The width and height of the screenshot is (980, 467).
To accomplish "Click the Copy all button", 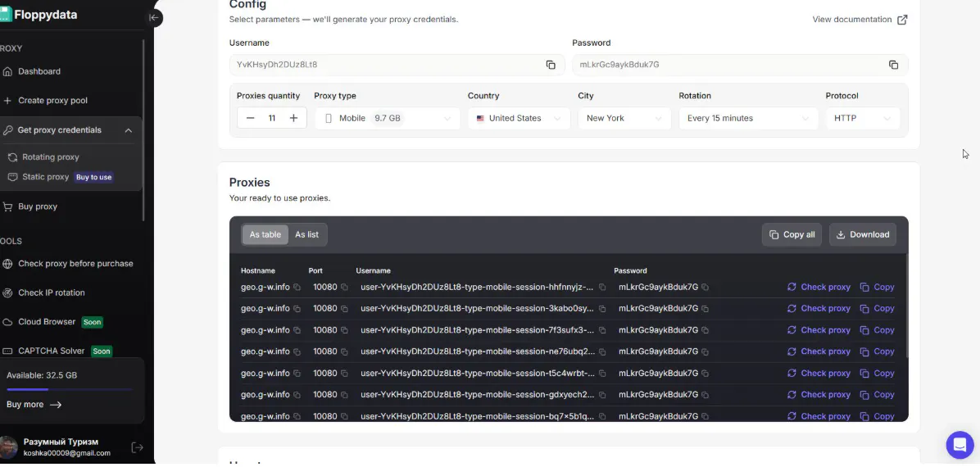I will (792, 234).
